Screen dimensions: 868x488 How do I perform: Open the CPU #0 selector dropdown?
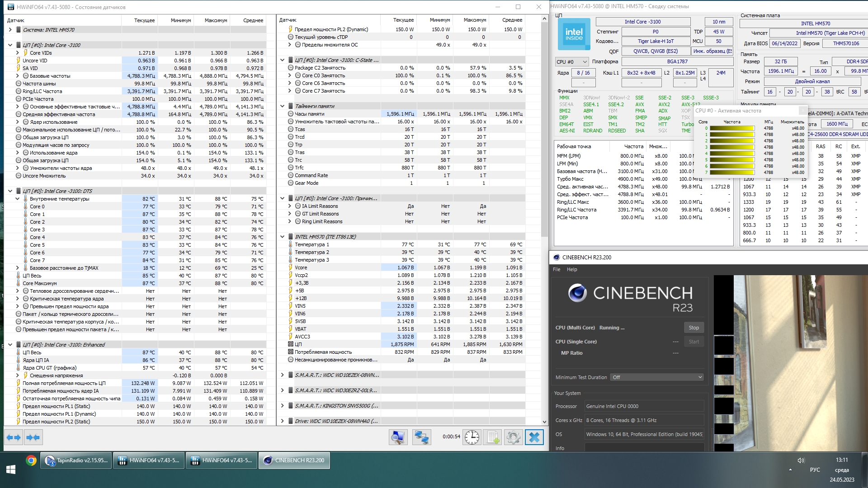[571, 62]
